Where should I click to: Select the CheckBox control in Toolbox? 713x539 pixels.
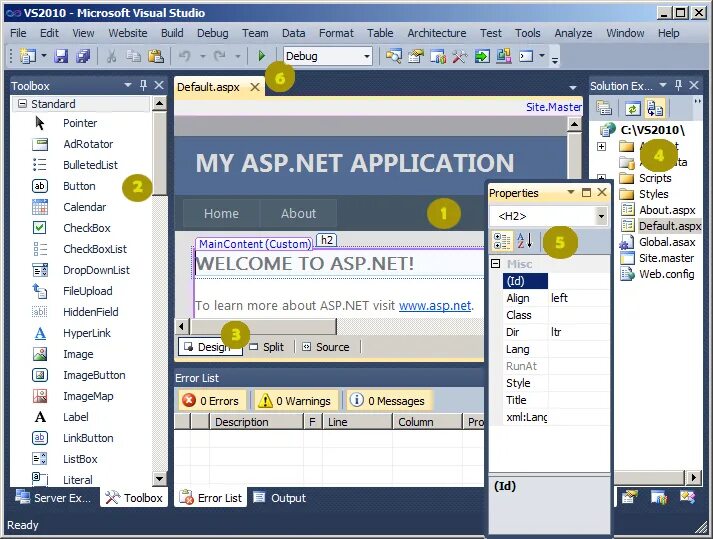click(87, 228)
